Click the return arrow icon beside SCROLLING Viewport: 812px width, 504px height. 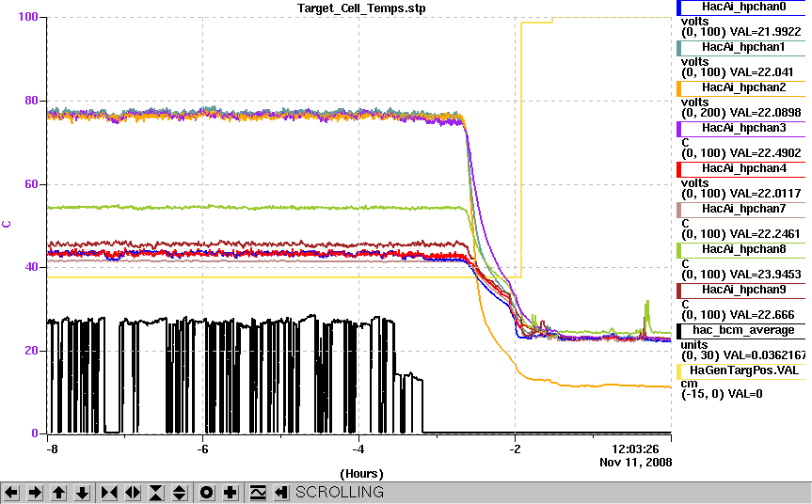click(x=281, y=492)
